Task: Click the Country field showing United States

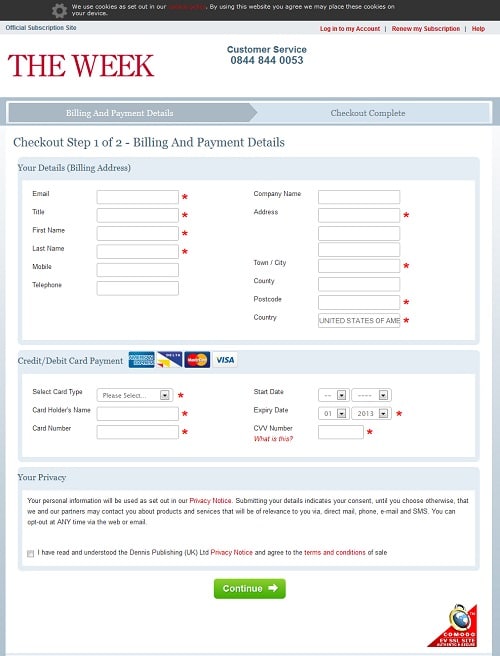Action: (359, 321)
